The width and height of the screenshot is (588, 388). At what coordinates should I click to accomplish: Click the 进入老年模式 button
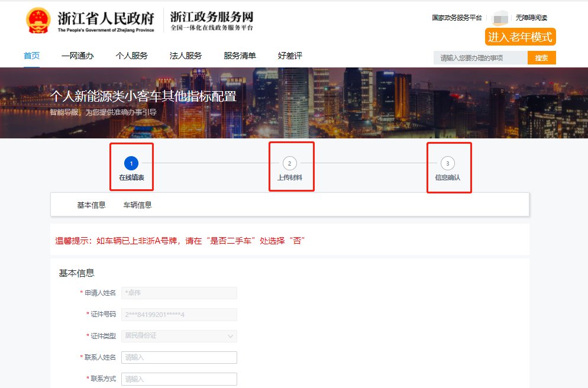[x=520, y=37]
